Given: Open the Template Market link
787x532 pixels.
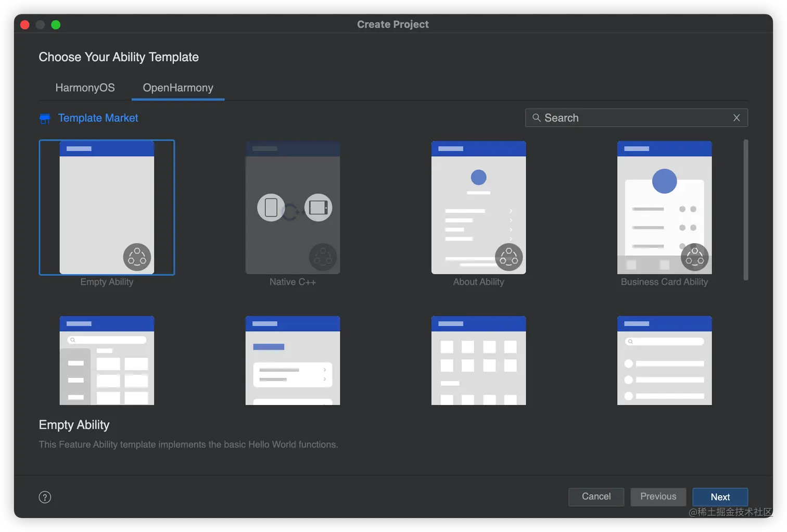Looking at the screenshot, I should (x=98, y=118).
